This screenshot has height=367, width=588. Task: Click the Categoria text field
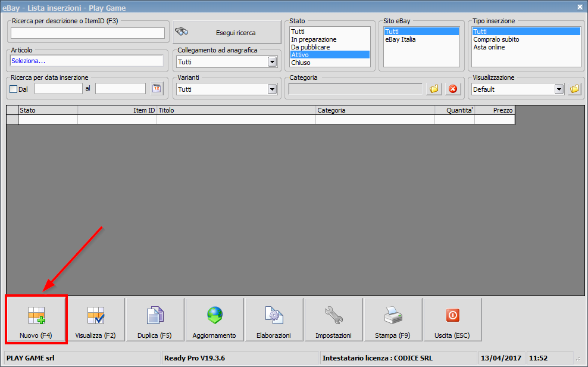pyautogui.click(x=355, y=89)
